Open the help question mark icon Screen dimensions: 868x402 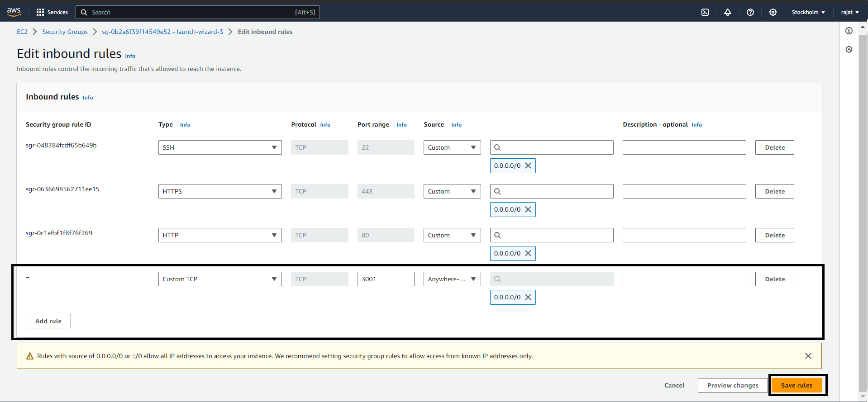pos(750,12)
